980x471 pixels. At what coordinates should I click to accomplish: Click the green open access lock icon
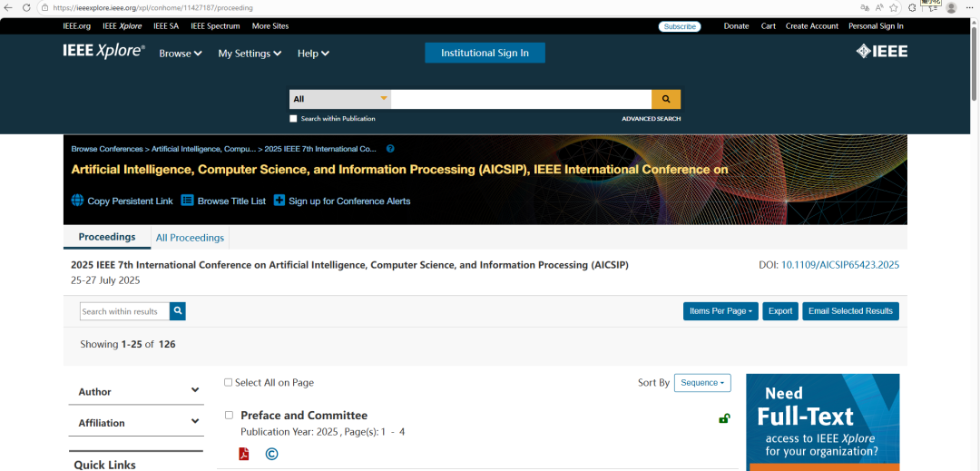(724, 418)
